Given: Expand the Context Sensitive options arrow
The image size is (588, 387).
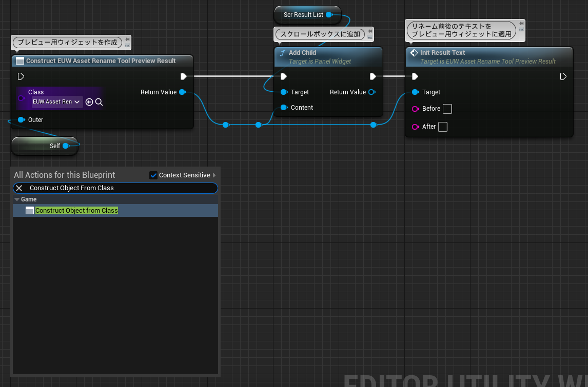Looking at the screenshot, I should 214,175.
